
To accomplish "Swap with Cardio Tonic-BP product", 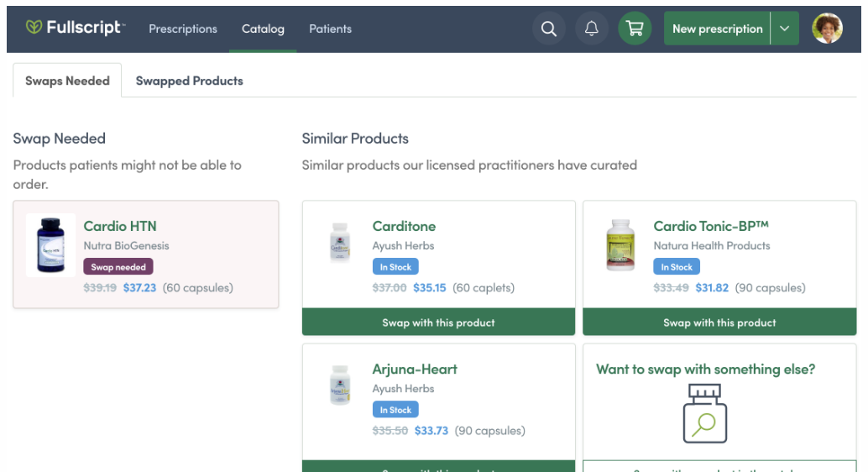I will [719, 323].
